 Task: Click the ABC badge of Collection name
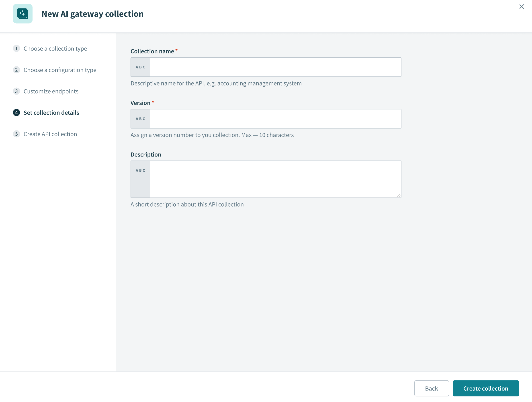tap(140, 67)
